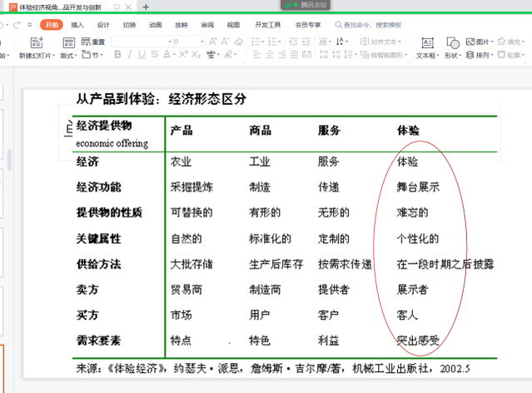Image resolution: width=532 pixels, height=393 pixels.
Task: Click the Member Exclusive (会员专享) tab
Action: [308, 25]
